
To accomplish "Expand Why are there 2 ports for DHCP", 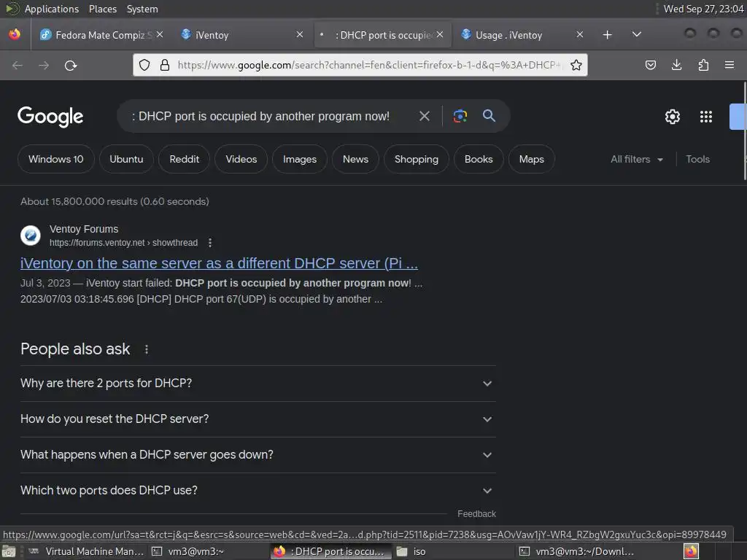I will (258, 384).
